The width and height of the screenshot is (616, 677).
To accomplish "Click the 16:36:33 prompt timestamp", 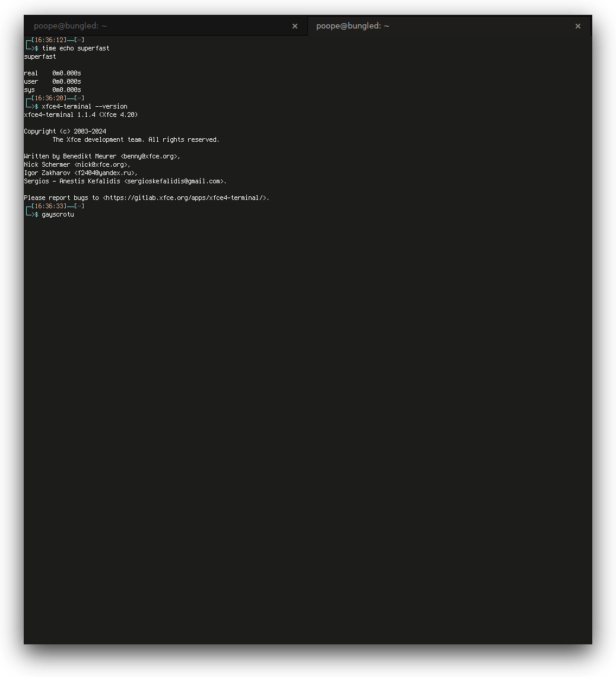I will point(49,206).
